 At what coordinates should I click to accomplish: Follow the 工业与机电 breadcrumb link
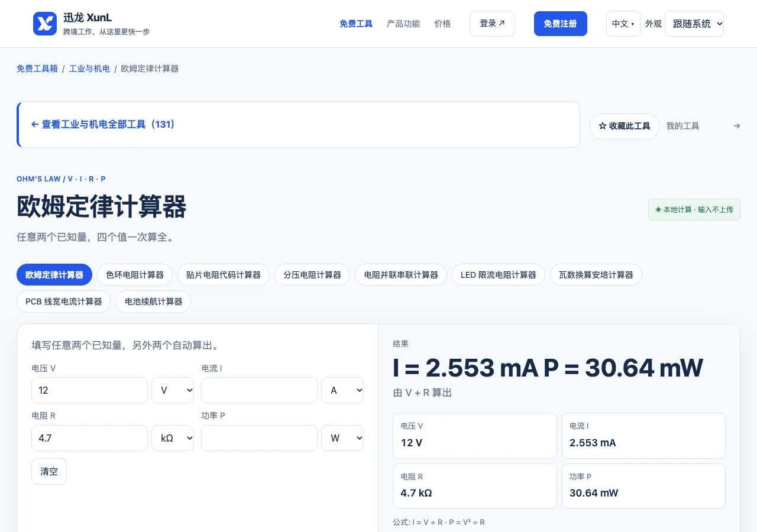(89, 69)
